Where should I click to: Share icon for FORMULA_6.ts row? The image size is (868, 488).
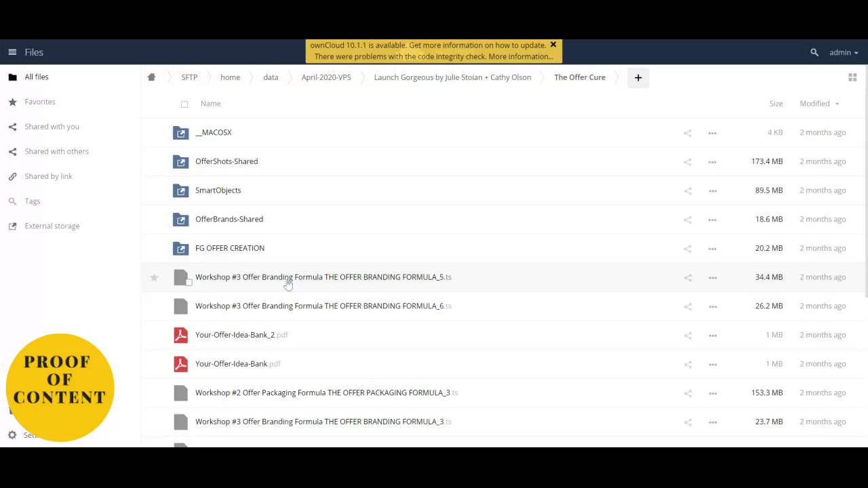pos(688,306)
